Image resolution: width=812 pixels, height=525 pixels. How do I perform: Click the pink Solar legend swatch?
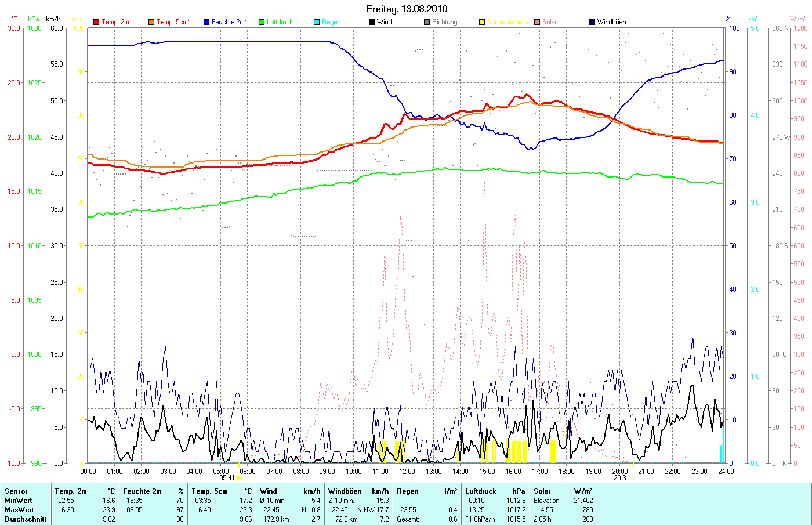537,22
